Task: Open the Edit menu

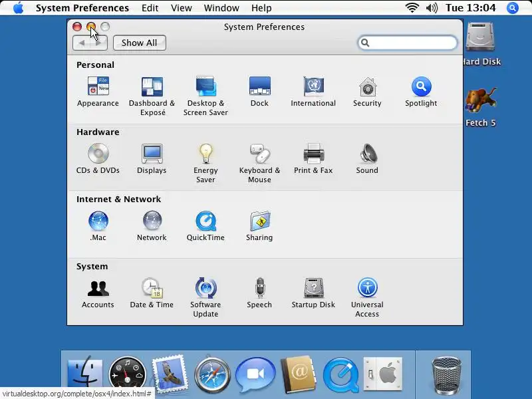Action: [x=150, y=8]
